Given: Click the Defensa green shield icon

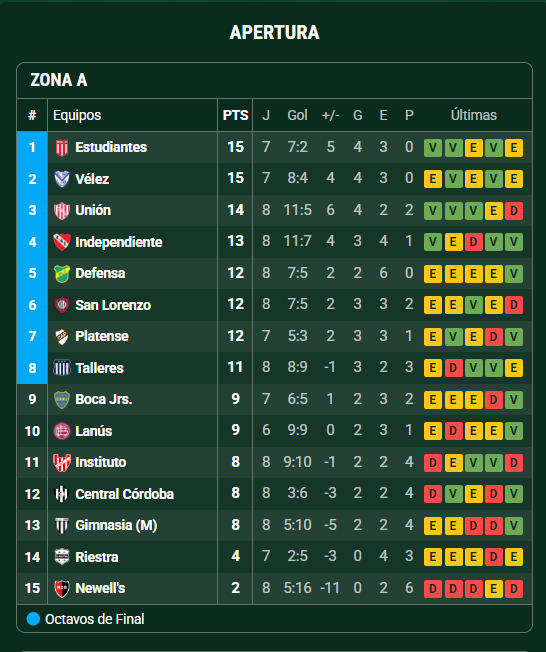Looking at the screenshot, I should point(62,274).
